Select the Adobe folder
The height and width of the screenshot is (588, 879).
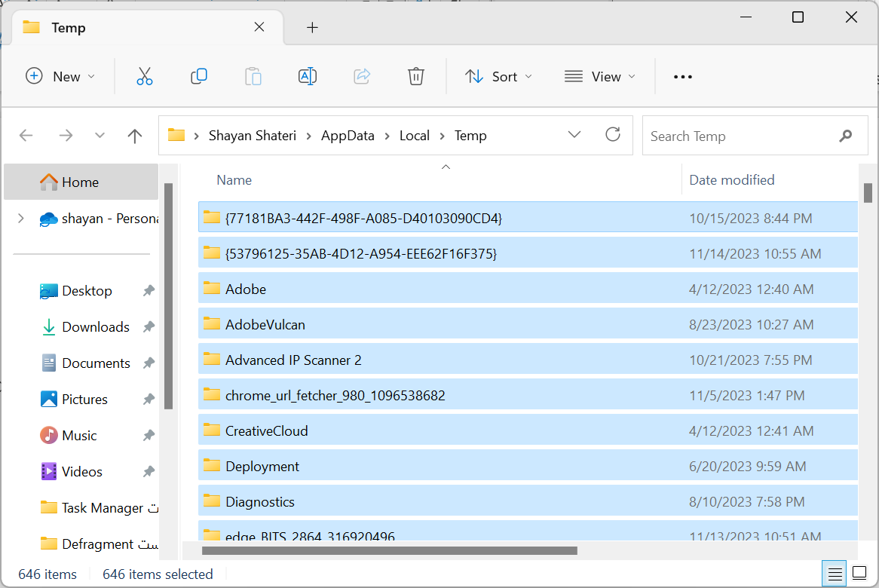point(528,289)
